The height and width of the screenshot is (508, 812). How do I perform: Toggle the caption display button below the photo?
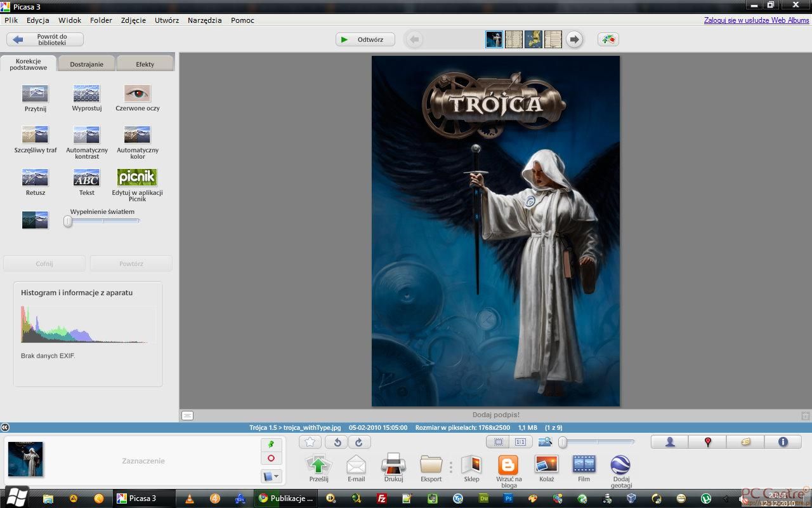coord(187,415)
